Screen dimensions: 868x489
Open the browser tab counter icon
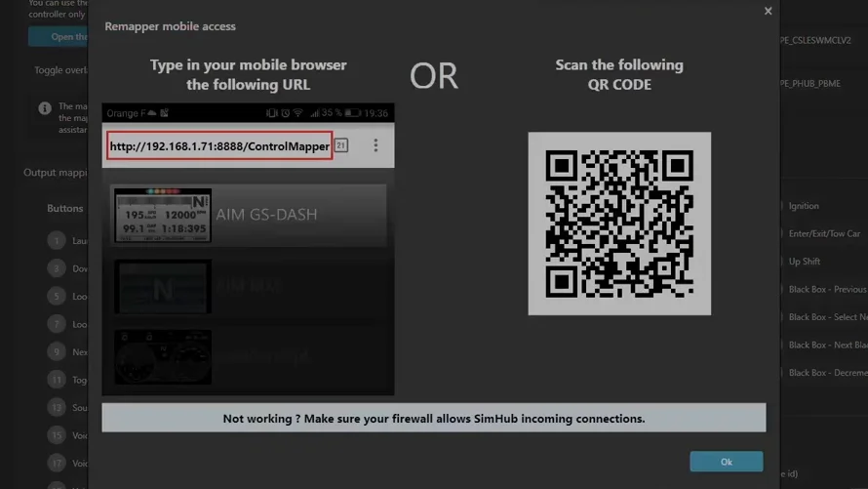pyautogui.click(x=341, y=145)
